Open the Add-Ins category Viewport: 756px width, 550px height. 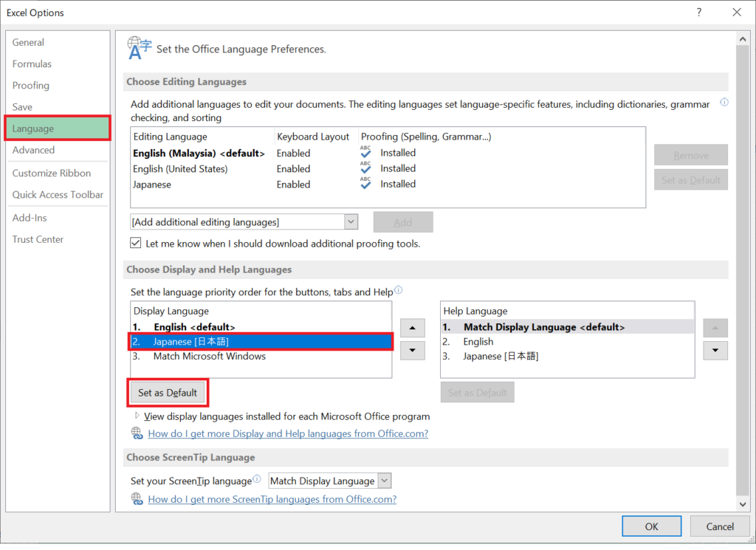(58, 218)
